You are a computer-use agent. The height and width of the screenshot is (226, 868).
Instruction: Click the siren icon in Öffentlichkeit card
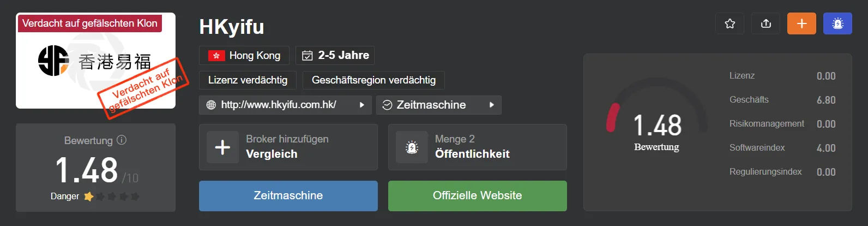(412, 147)
